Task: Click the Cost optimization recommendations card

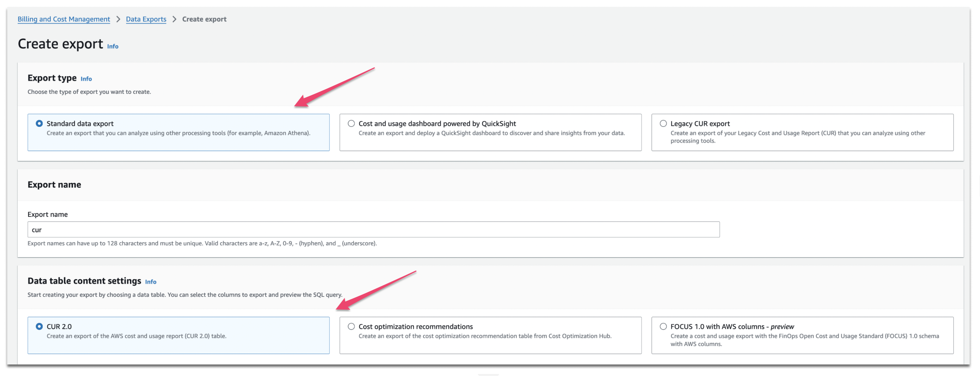Action: (x=490, y=335)
